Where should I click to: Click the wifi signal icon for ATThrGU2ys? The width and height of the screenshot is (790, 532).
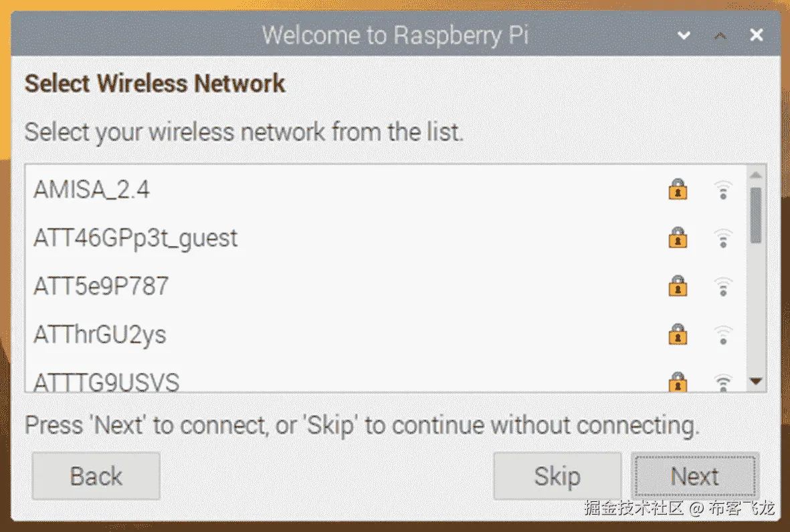click(x=722, y=335)
